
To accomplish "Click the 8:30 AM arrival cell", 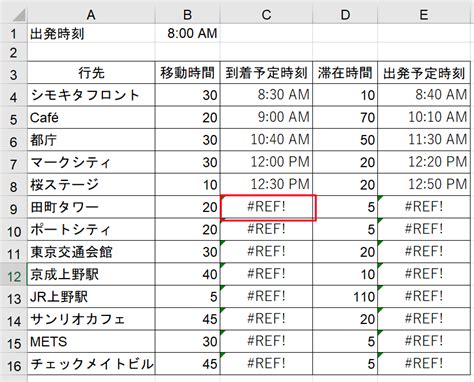I will (266, 95).
